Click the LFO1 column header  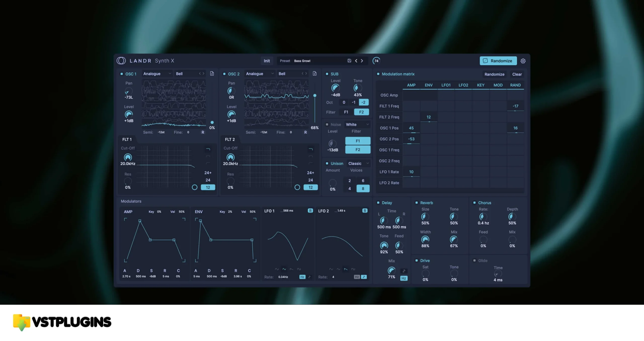pyautogui.click(x=446, y=85)
